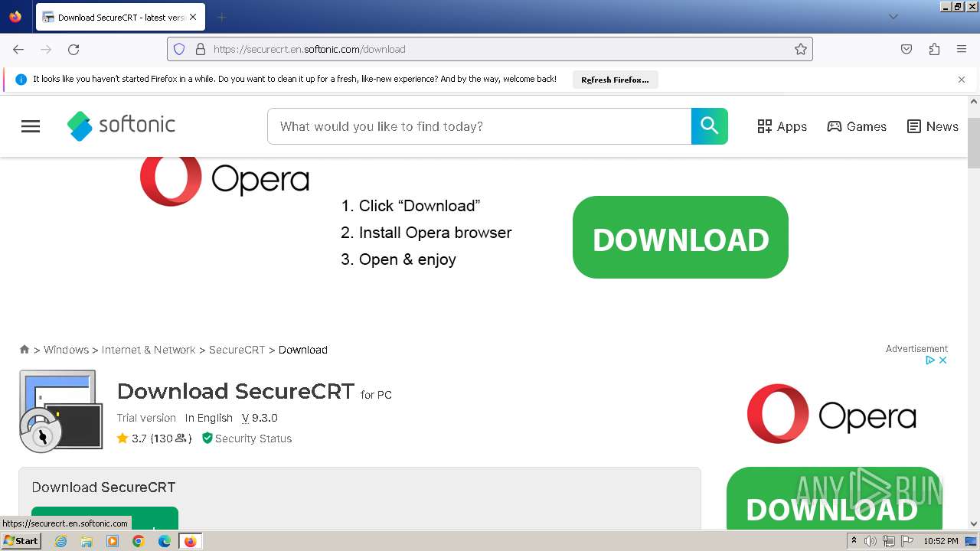Click the 130 user votes count
The height and width of the screenshot is (551, 980).
point(171,439)
